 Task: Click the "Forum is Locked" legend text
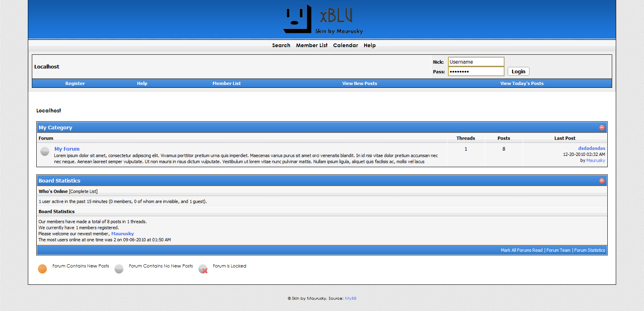click(229, 266)
